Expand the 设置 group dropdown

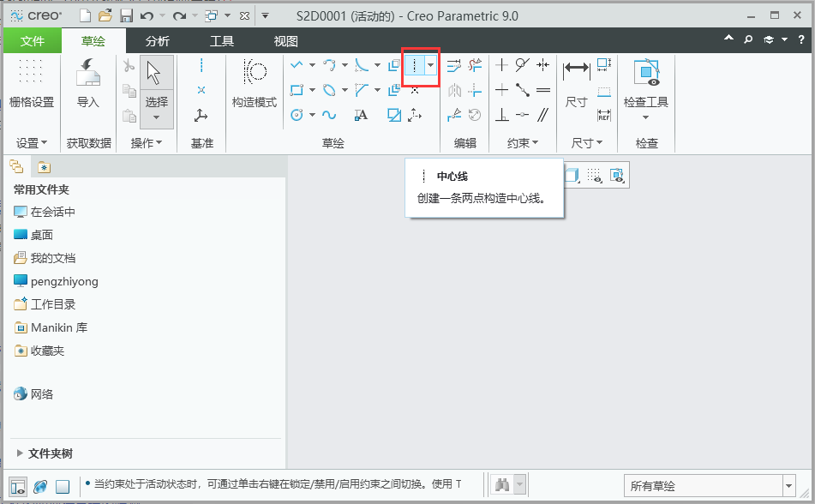pyautogui.click(x=32, y=143)
